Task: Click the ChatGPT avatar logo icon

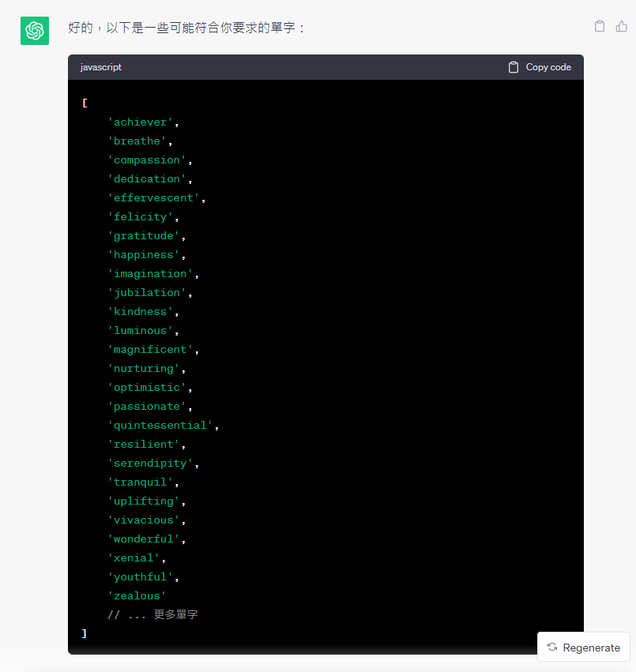Action: [35, 31]
